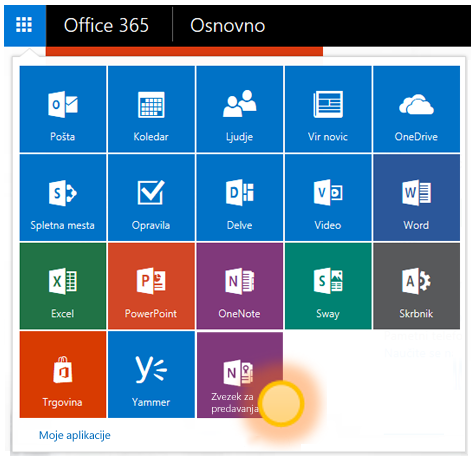471x456 pixels.
Task: Open the Skrbnik admin tile
Action: [416, 286]
